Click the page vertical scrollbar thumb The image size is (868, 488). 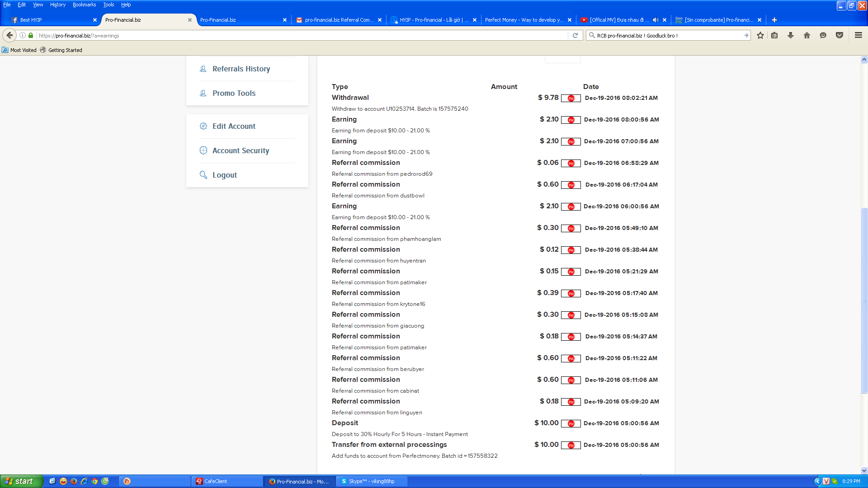(x=864, y=300)
